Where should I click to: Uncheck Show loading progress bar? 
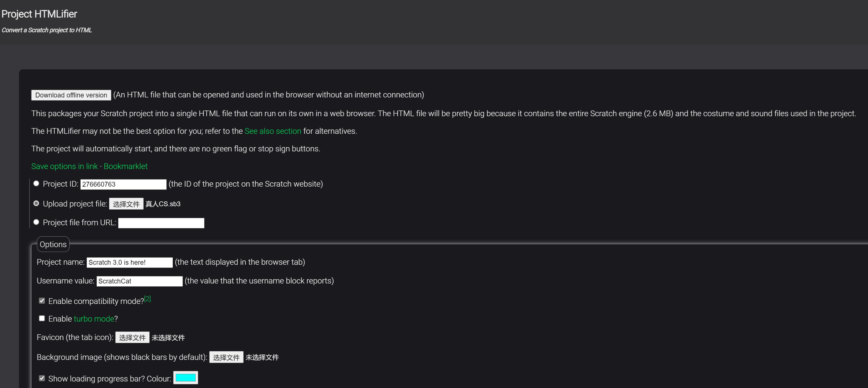(x=42, y=378)
